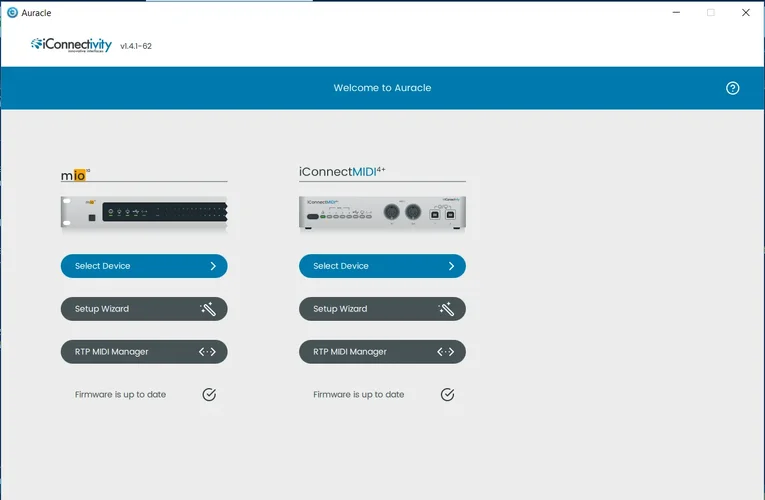This screenshot has height=500, width=765.
Task: Click Select Device for iConnectMIDI4+
Action: [382, 266]
